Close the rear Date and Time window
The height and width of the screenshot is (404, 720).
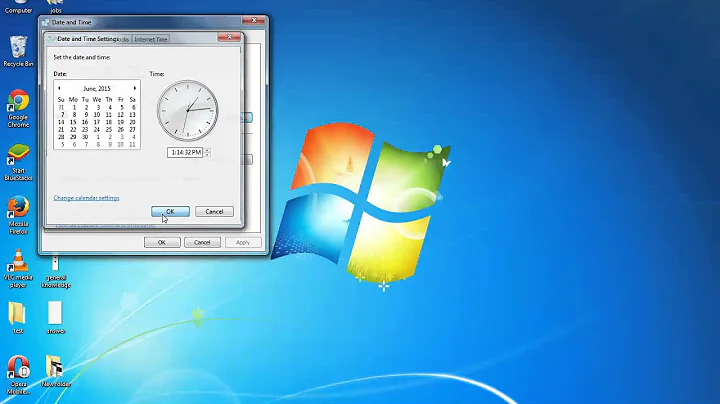point(253,20)
